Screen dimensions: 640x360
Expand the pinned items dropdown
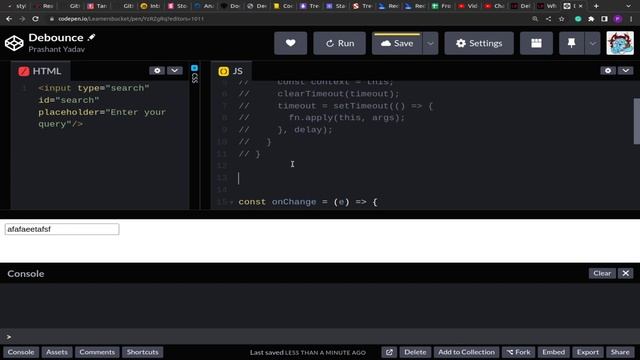(x=593, y=43)
